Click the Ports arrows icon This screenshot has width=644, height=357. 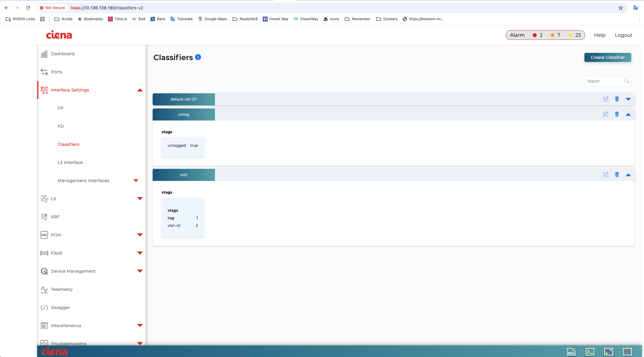44,72
